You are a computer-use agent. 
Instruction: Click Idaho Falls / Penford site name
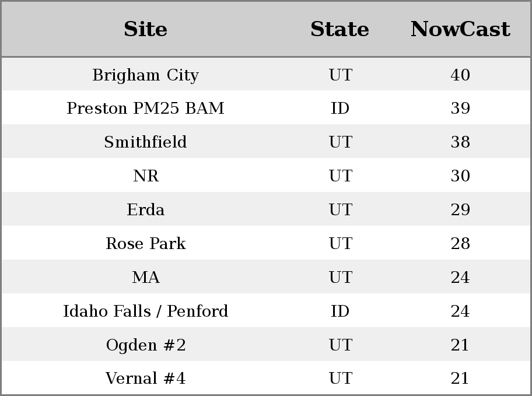pos(145,311)
